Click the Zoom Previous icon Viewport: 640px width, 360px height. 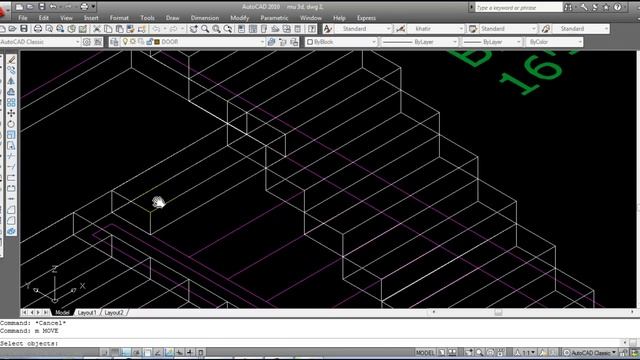[228, 29]
